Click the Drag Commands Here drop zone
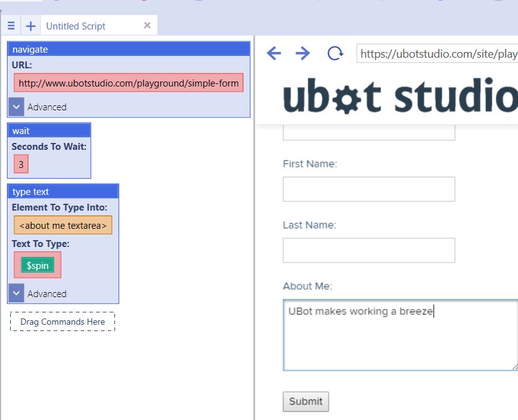 pos(63,322)
